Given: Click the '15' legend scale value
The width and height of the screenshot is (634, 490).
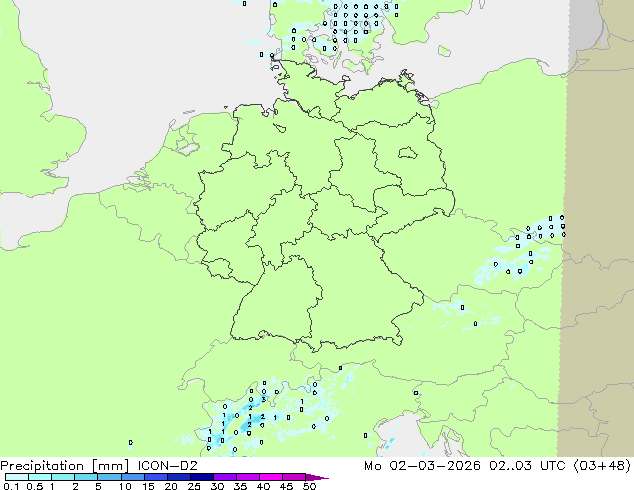Looking at the screenshot, I should [148, 486].
